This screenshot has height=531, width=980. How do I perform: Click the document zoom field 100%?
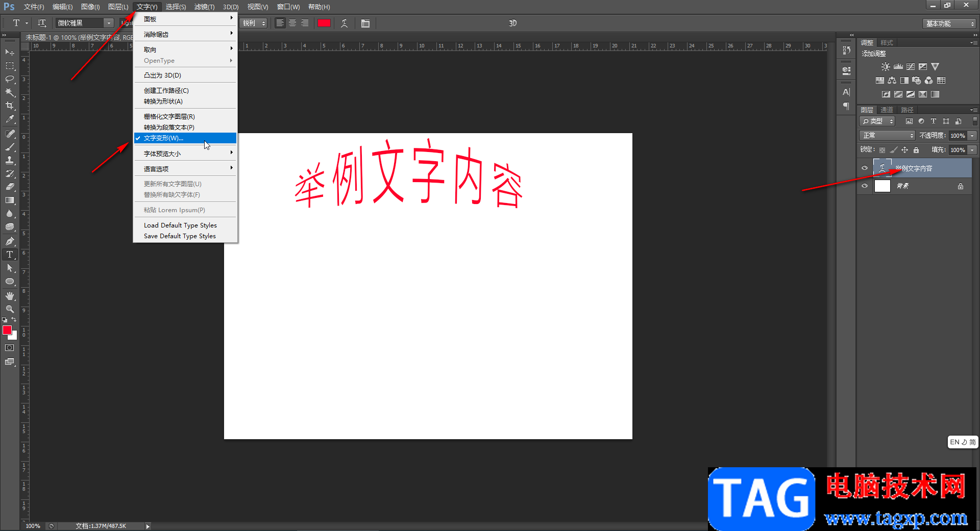click(x=33, y=526)
